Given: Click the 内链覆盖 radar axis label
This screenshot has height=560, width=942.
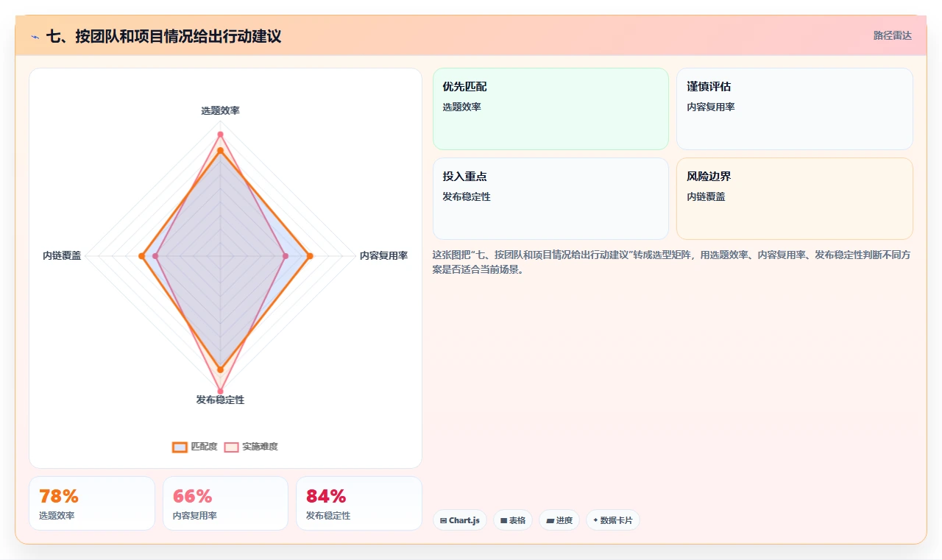Looking at the screenshot, I should (x=62, y=256).
